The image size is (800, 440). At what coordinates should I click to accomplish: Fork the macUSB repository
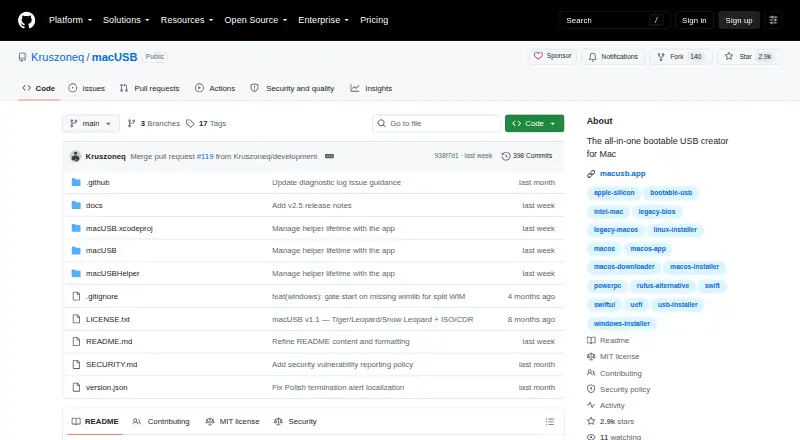coord(680,57)
